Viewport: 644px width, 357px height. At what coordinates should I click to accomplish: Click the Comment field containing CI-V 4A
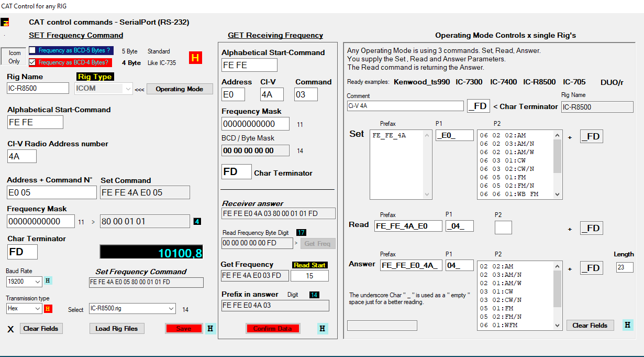pyautogui.click(x=405, y=106)
